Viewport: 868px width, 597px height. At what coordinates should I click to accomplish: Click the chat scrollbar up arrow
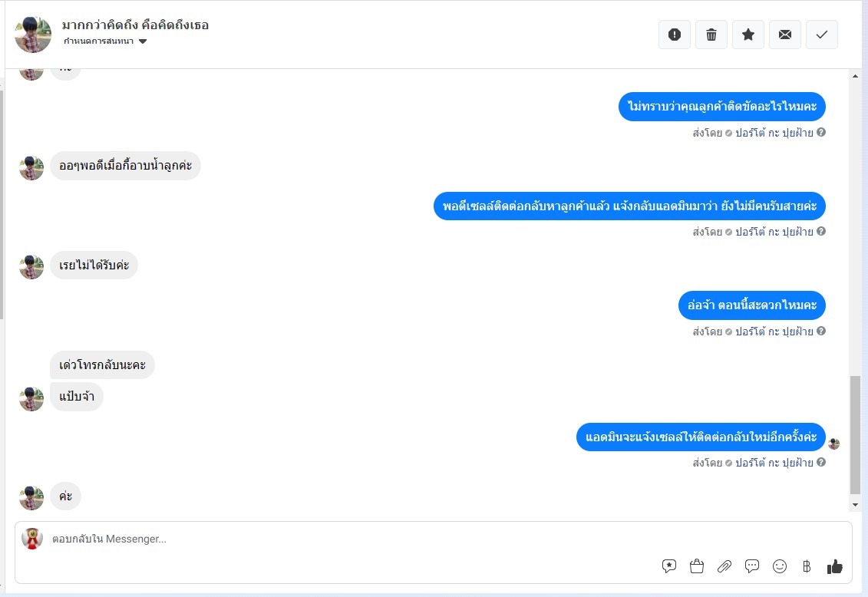(x=855, y=76)
